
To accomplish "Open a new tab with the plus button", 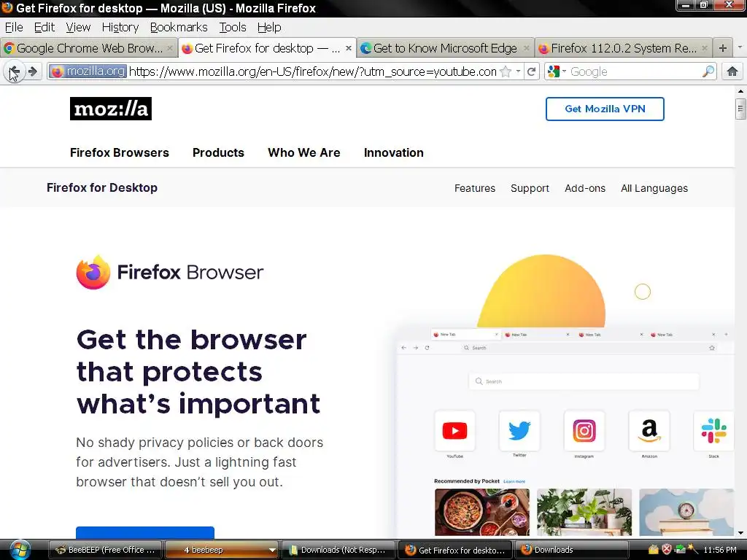I will (x=723, y=48).
